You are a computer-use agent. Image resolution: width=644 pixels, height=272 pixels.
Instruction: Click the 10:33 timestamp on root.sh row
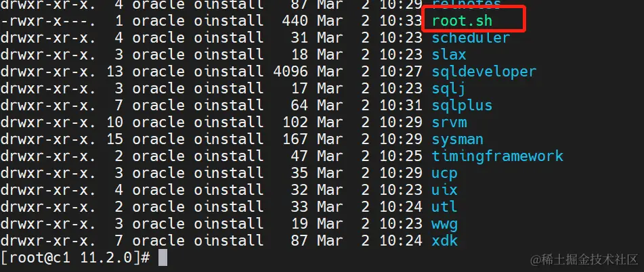coord(401,21)
